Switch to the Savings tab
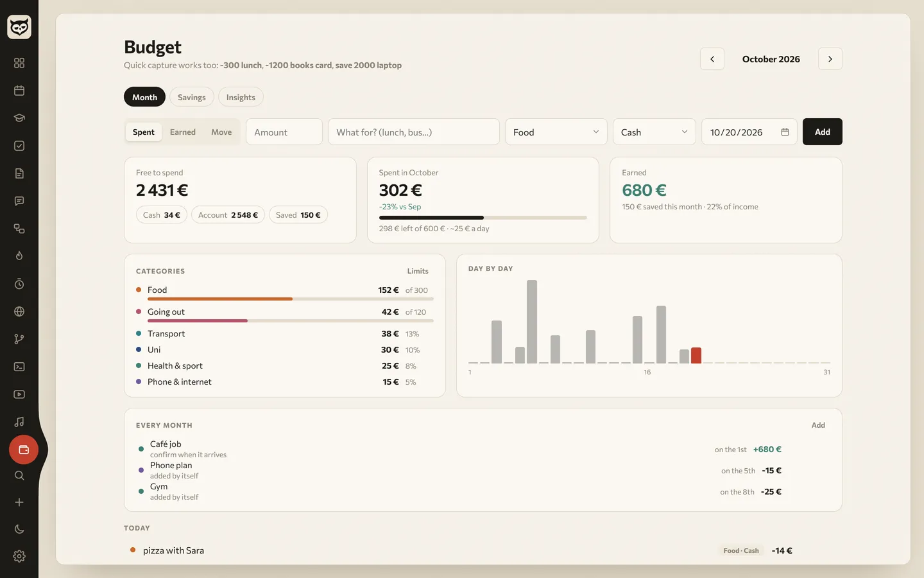Image resolution: width=924 pixels, height=578 pixels. tap(192, 97)
